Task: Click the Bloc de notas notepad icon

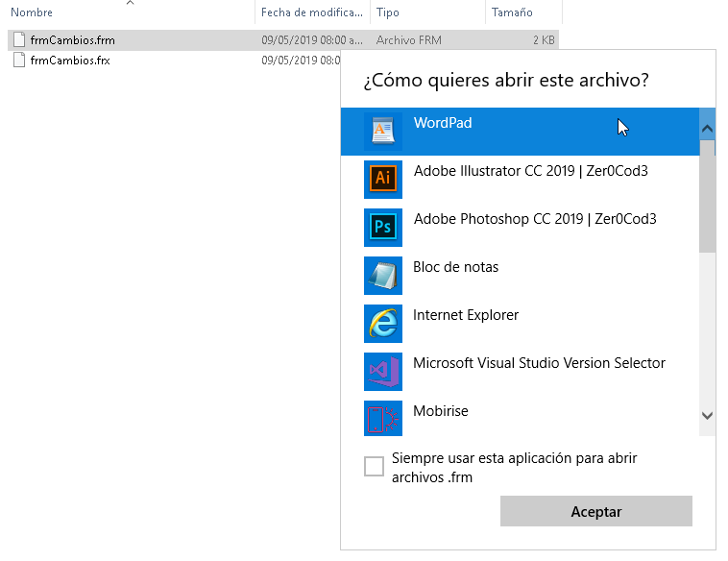Action: click(383, 276)
